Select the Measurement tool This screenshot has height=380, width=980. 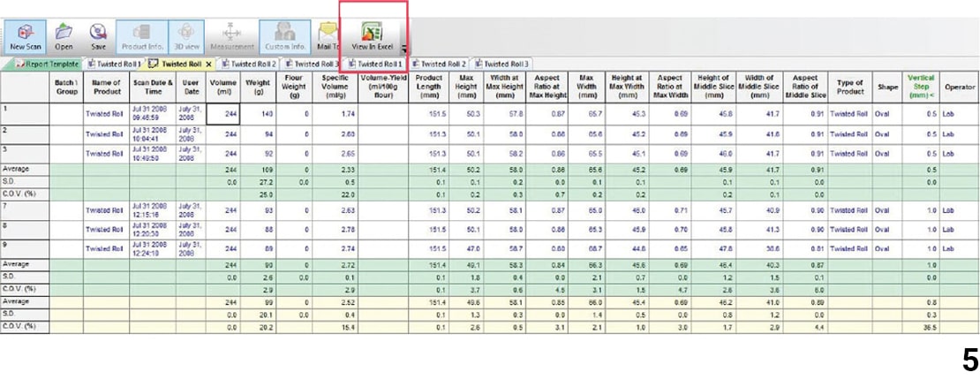[232, 34]
